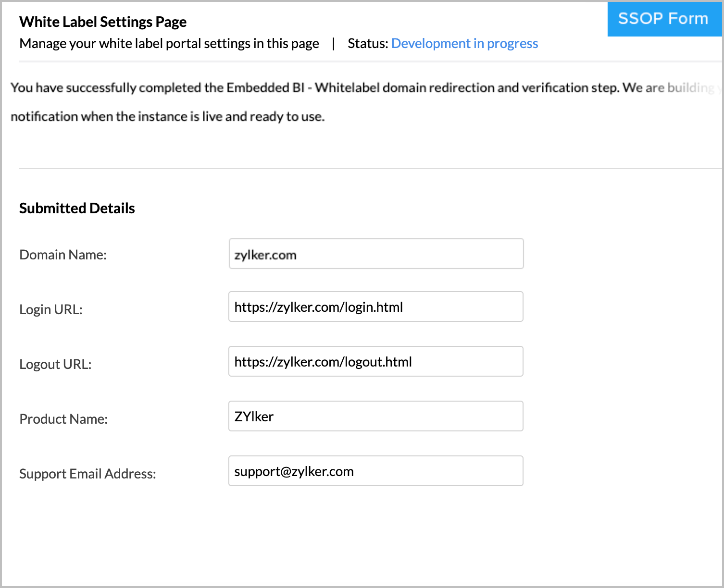Click the Product Name: label
Viewport: 724px width, 588px height.
click(63, 419)
